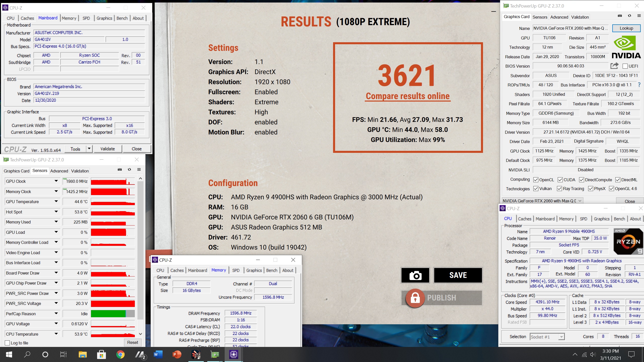Open the Memory Clock sensor dropdown
The image size is (644, 362).
pos(56,191)
